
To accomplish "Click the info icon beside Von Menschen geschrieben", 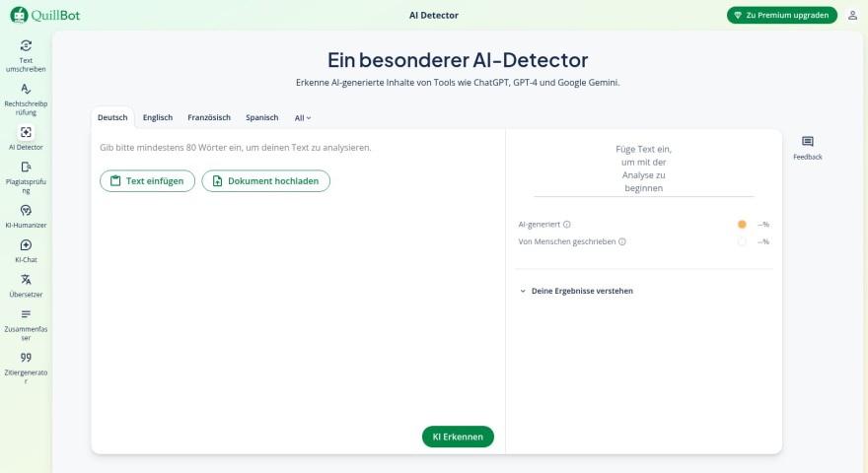I will click(x=622, y=241).
